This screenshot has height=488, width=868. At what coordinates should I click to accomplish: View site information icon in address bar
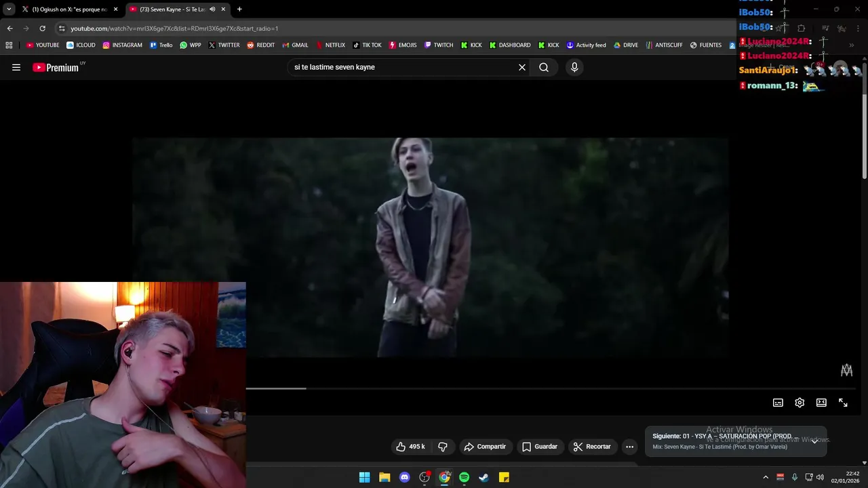[x=62, y=28]
